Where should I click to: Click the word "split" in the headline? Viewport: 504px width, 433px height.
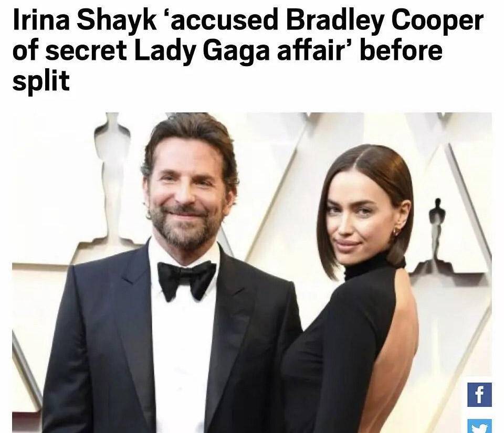(41, 81)
